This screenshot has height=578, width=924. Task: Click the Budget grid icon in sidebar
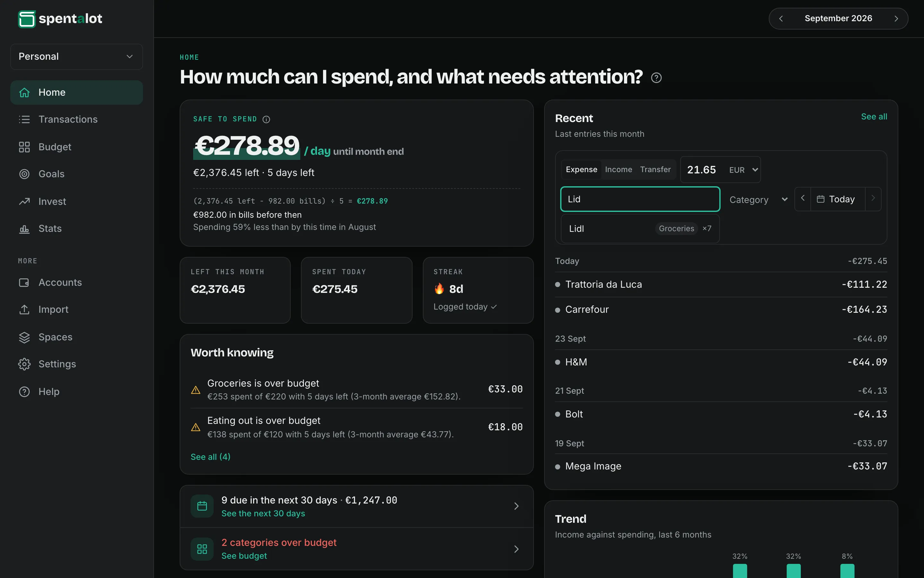pos(24,147)
